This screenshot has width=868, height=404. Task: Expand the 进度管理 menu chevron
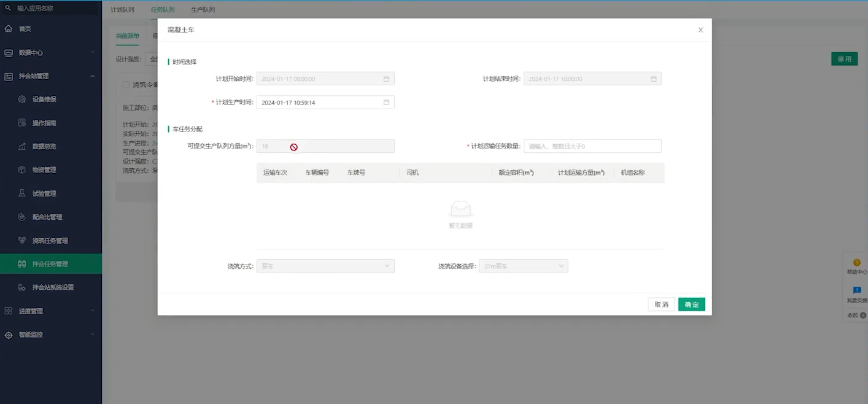coord(93,311)
